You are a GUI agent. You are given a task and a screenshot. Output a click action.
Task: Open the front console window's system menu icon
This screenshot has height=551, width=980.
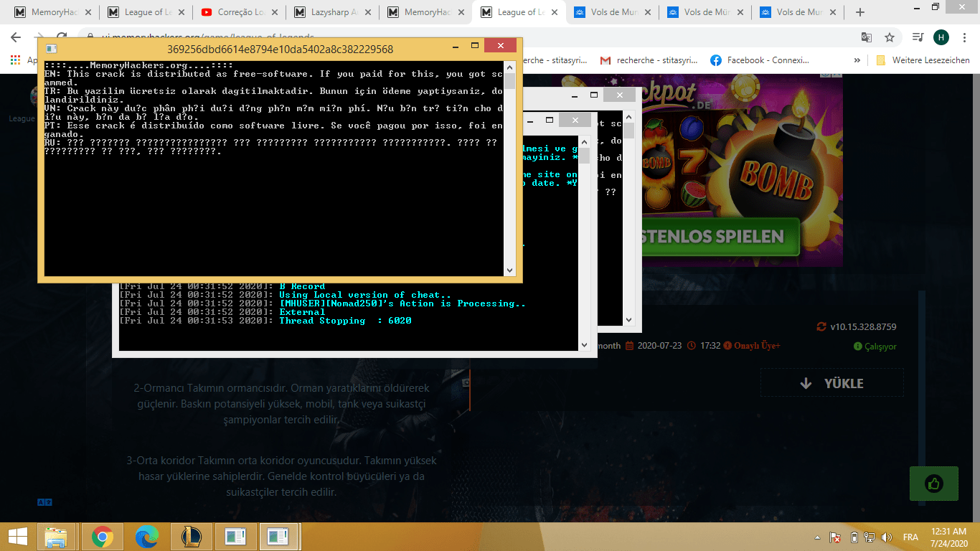tap(52, 49)
